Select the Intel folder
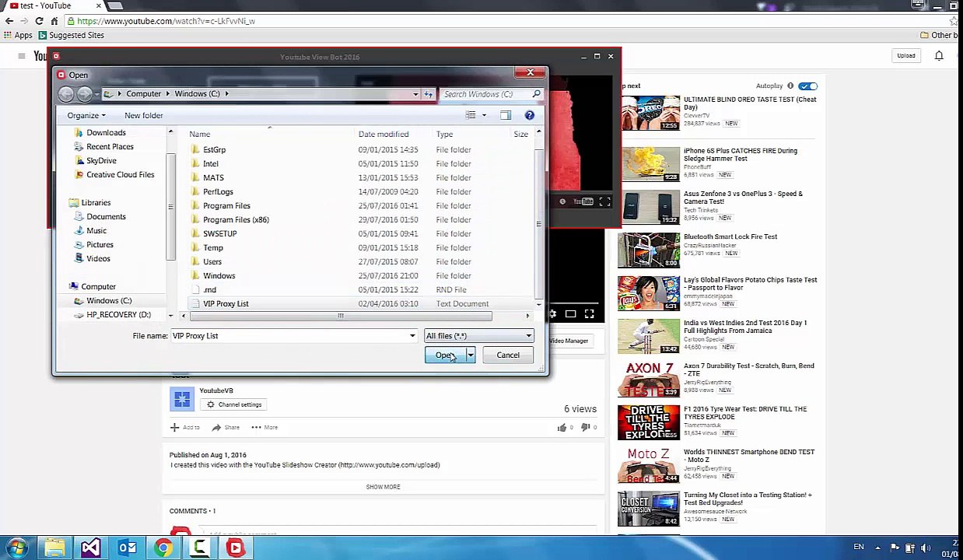This screenshot has height=560, width=963. click(x=210, y=163)
